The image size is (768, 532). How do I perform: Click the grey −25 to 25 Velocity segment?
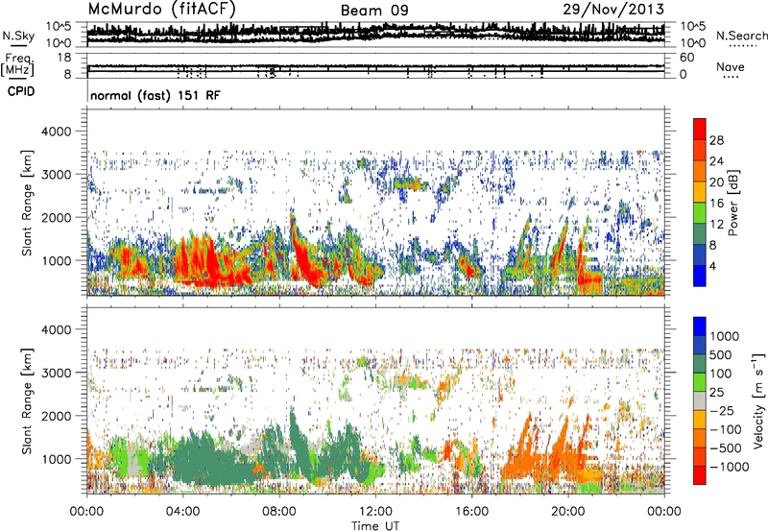[x=700, y=400]
